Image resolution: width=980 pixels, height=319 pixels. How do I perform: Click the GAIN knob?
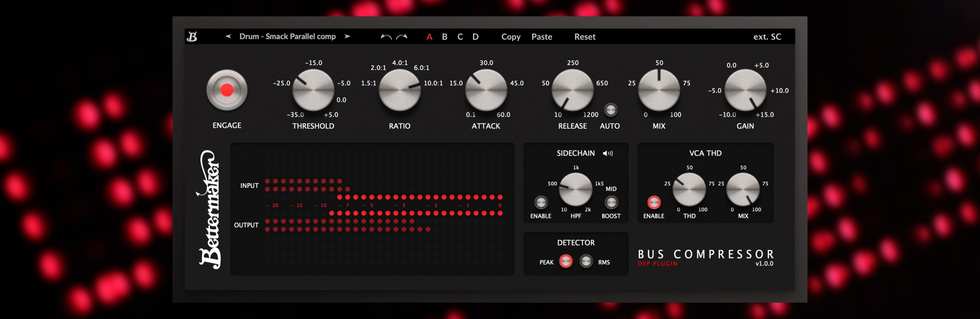[745, 90]
